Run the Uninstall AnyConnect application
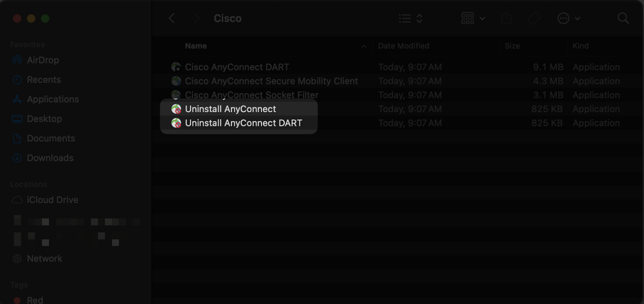 click(230, 109)
